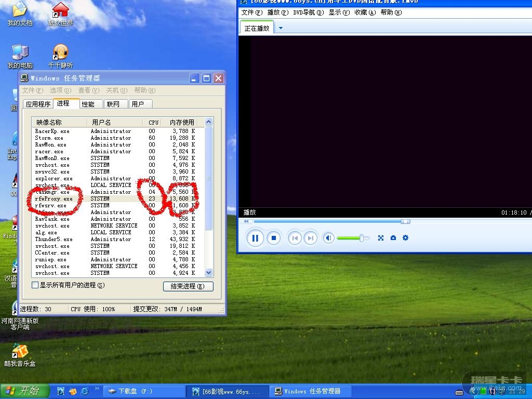The width and height of the screenshot is (532, 399).
Task: Open the 我的文档 desktop icon
Action: point(20,13)
